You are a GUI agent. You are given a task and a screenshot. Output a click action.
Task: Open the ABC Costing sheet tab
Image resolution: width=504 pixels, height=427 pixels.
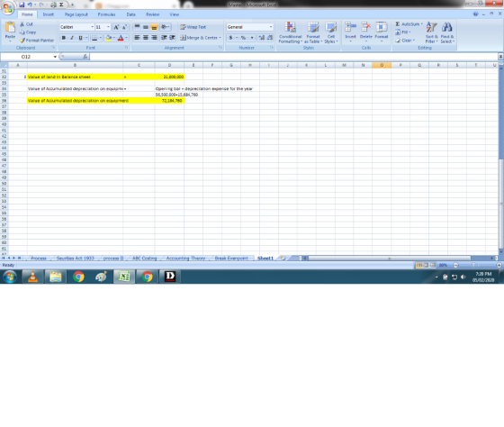144,258
